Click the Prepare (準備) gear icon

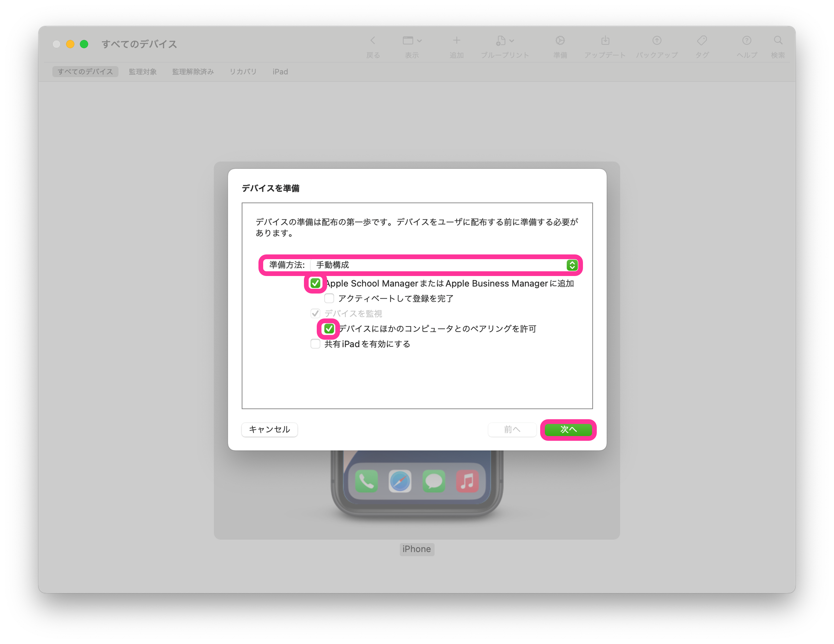tap(560, 40)
